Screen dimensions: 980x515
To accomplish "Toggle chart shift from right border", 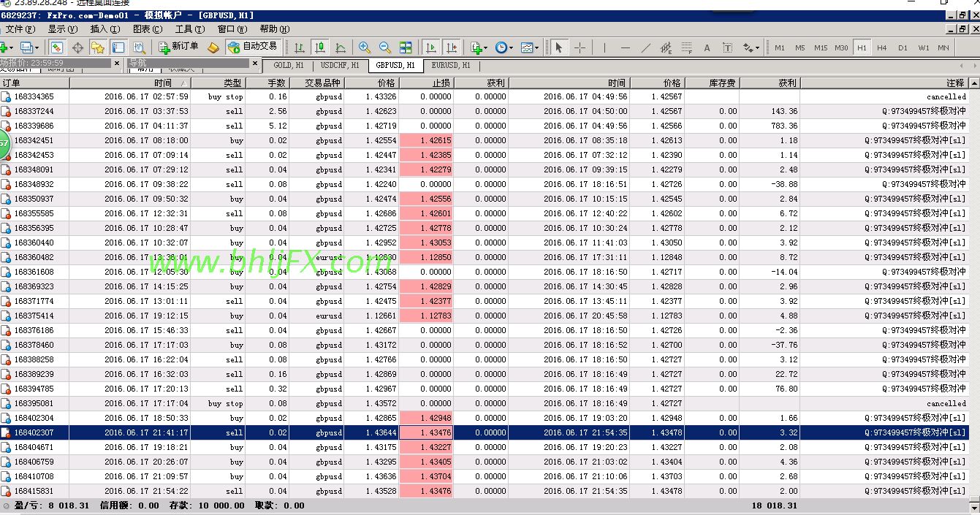I will 452,47.
